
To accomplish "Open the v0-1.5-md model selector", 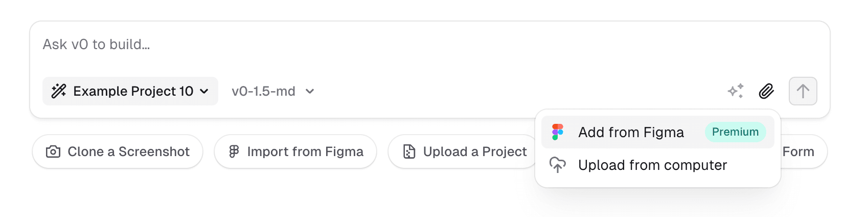I will coord(272,91).
